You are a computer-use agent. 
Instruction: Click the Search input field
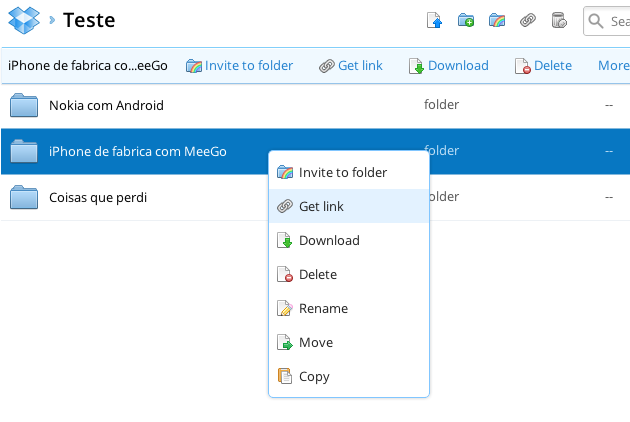pos(607,21)
